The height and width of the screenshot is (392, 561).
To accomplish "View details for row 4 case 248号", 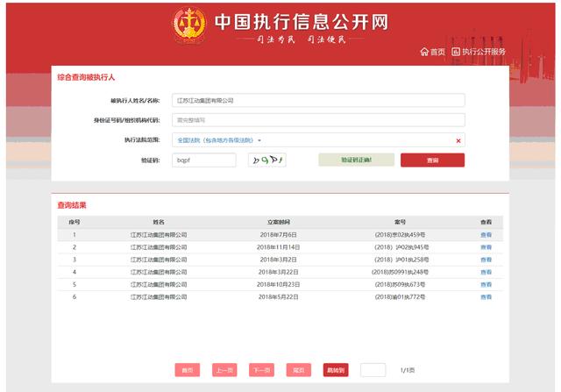I will [486, 272].
